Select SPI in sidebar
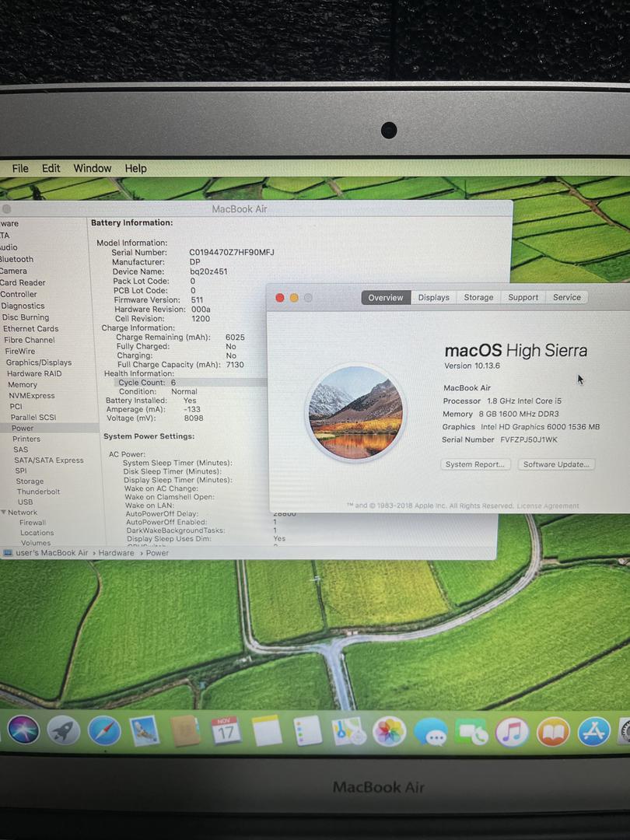This screenshot has height=840, width=630. click(x=21, y=471)
